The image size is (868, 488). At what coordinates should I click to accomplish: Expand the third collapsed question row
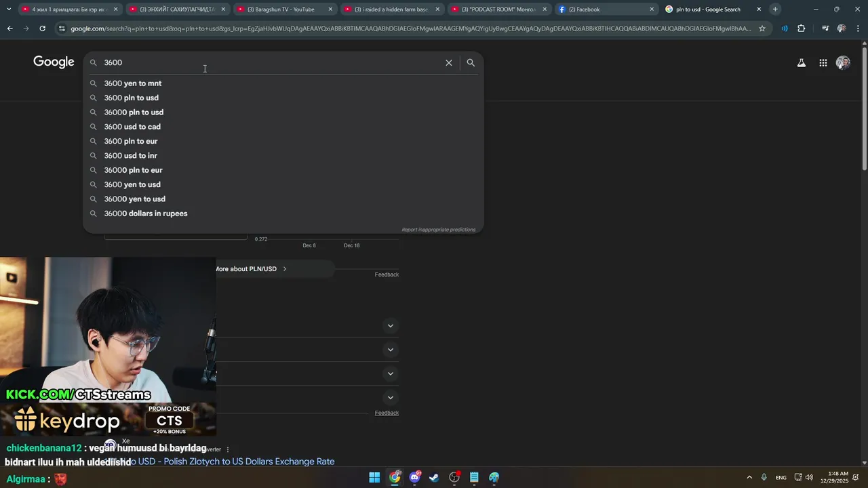coord(390,373)
